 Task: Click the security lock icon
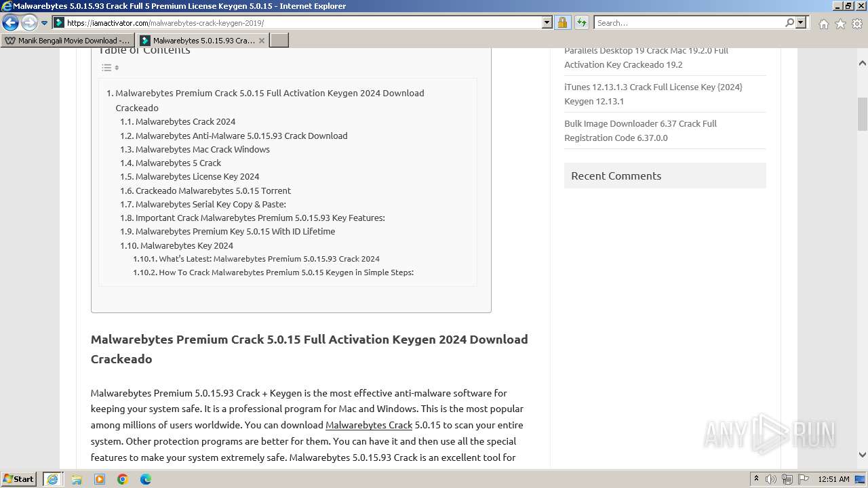[562, 22]
